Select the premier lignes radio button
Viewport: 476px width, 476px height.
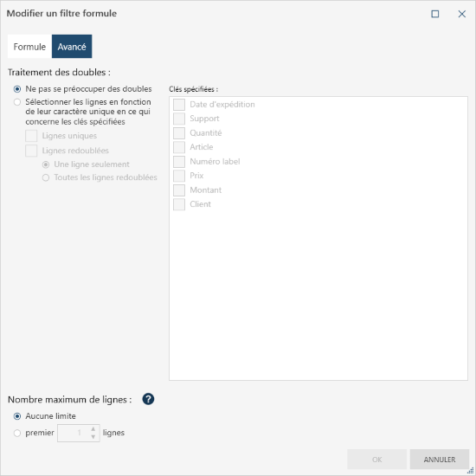[17, 433]
